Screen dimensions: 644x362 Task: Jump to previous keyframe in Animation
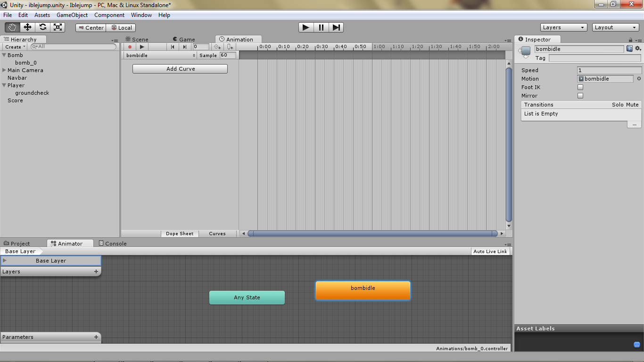[173, 47]
